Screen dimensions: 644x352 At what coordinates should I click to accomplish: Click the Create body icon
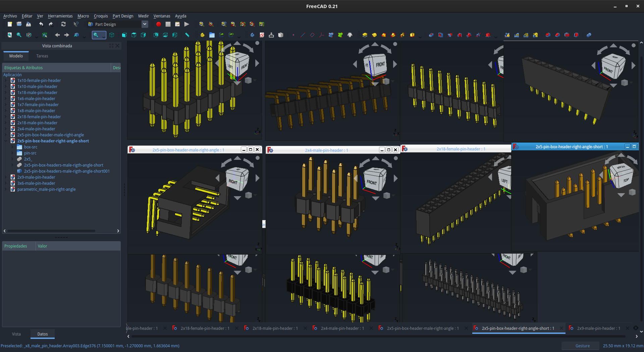(253, 35)
